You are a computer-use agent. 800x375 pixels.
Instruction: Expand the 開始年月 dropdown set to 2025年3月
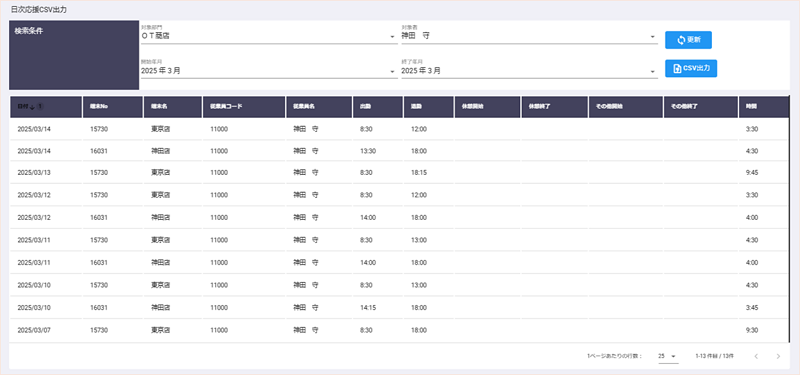pos(269,71)
